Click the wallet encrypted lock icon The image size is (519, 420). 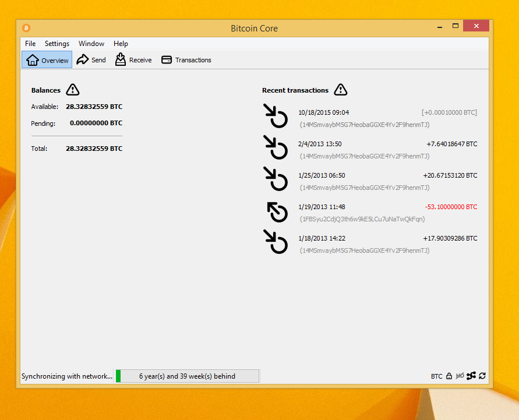[x=449, y=376]
